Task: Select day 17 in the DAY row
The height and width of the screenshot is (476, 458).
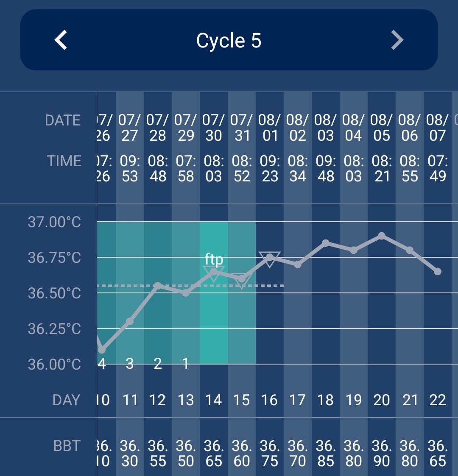Action: click(298, 400)
